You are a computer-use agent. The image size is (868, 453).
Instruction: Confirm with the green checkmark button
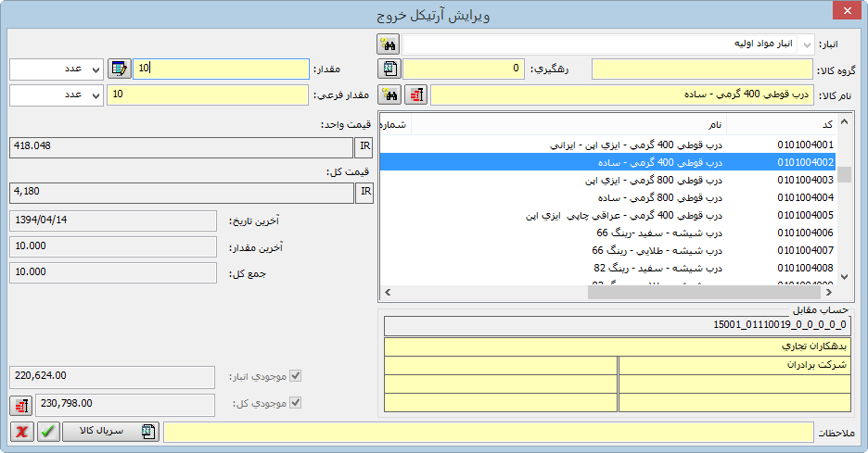coord(48,432)
